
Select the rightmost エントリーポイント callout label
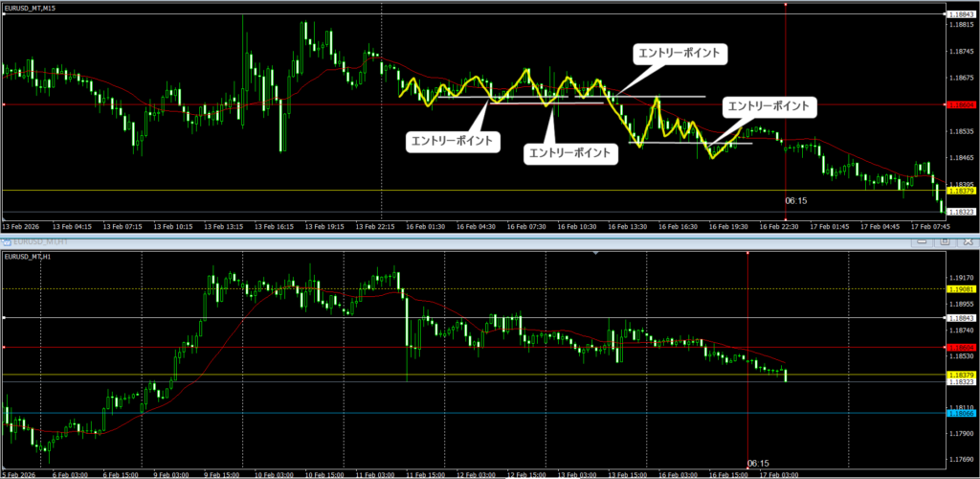pos(768,106)
